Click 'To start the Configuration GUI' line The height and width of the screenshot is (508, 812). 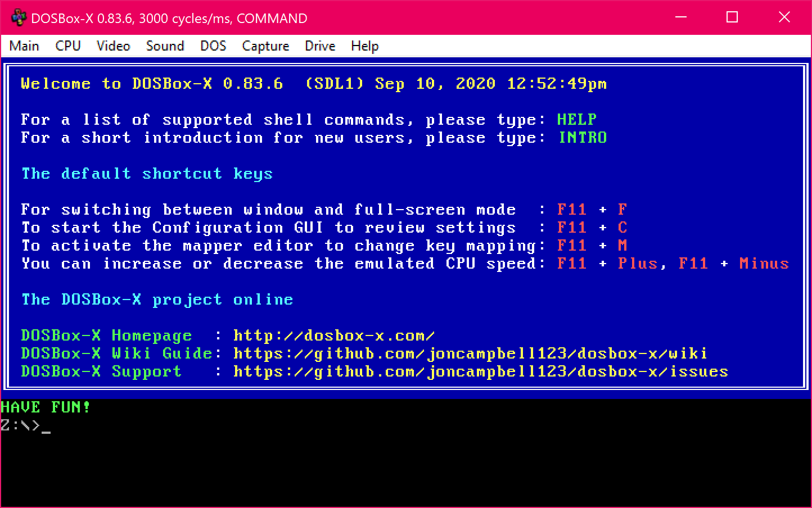[268, 228]
